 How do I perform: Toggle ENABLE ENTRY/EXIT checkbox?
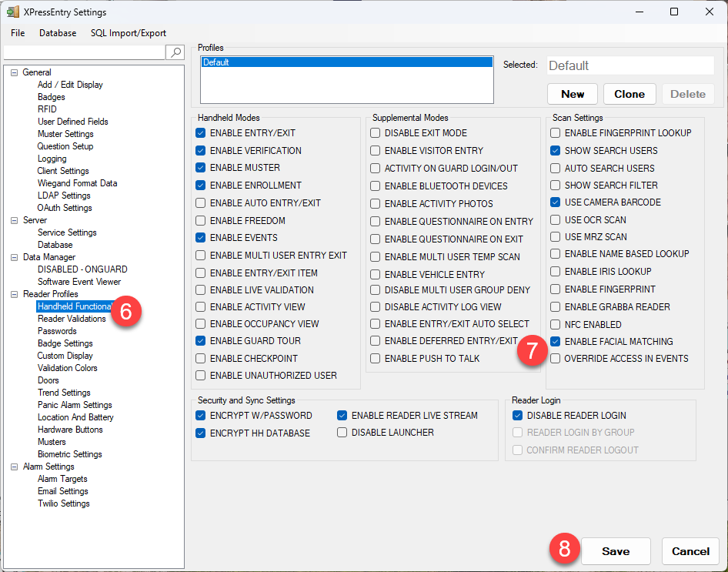pos(201,133)
